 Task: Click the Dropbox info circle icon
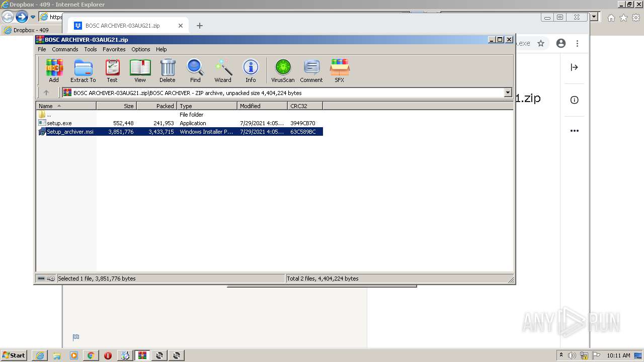pos(574,100)
